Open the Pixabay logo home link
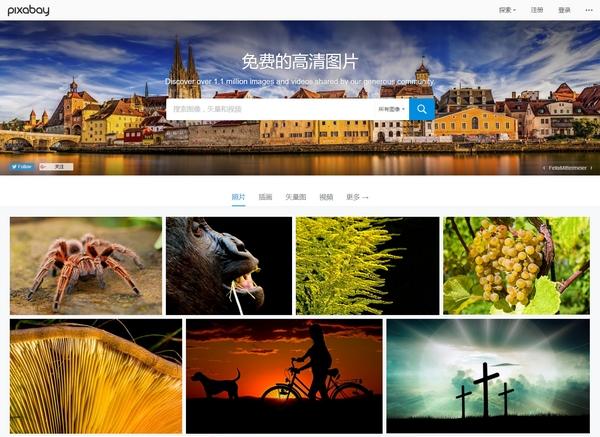This screenshot has width=600, height=437. coord(29,10)
